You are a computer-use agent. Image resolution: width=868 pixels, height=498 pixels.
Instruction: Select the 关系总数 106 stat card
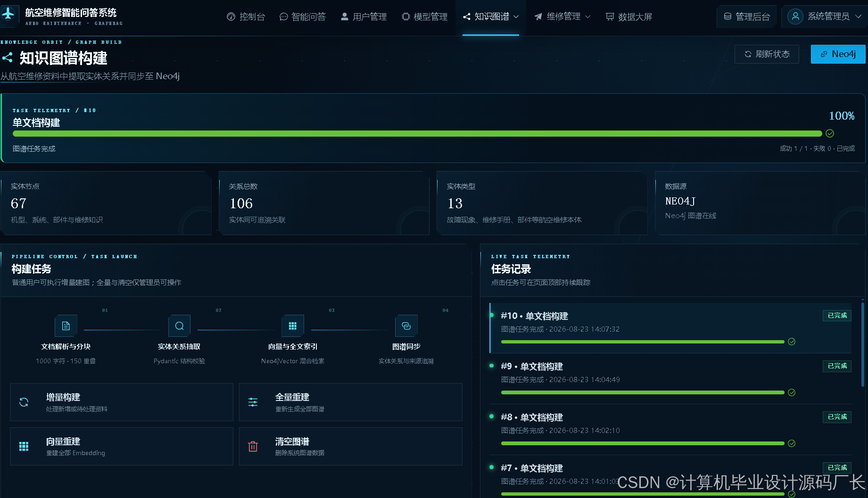point(324,203)
